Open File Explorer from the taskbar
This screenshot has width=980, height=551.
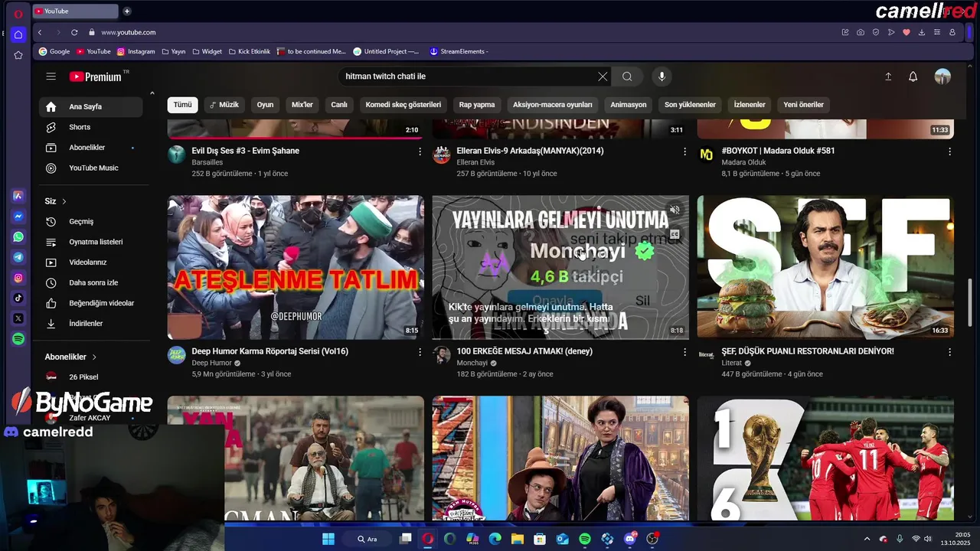click(518, 539)
